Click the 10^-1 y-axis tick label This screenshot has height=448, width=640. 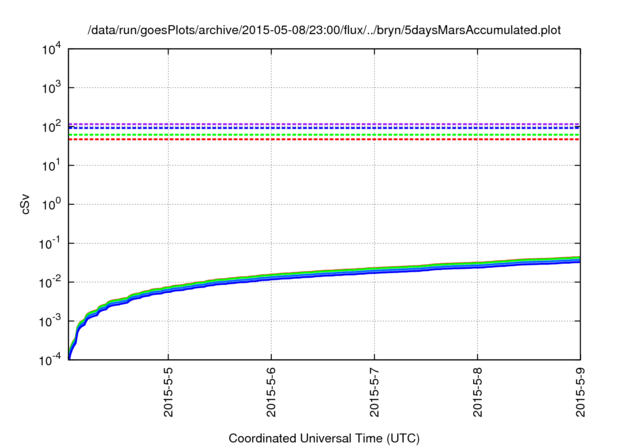click(49, 244)
